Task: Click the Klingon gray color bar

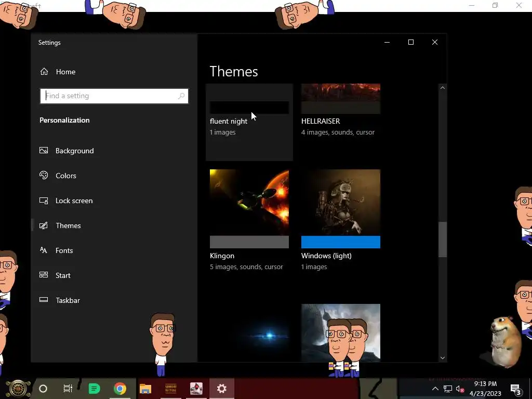Action: coord(249,242)
